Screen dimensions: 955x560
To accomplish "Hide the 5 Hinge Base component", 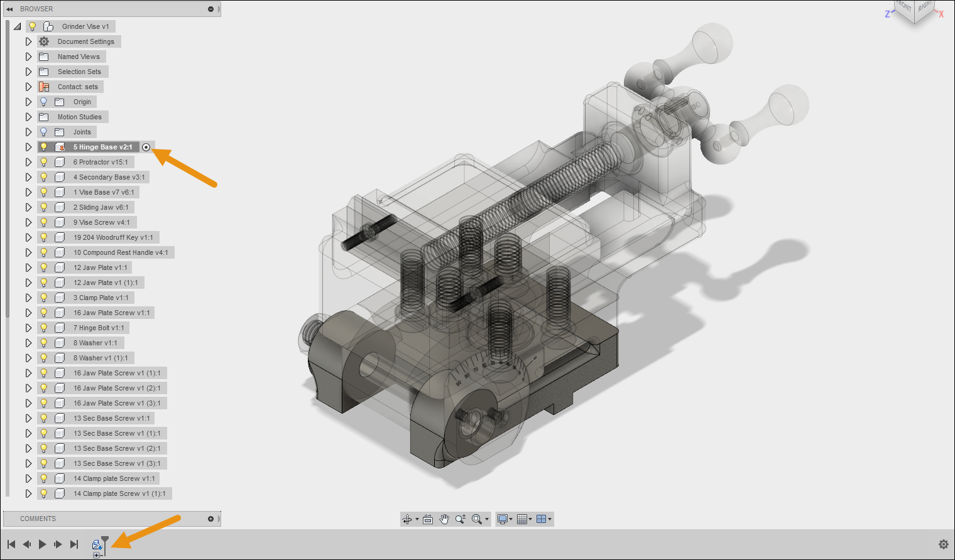I will pos(43,147).
